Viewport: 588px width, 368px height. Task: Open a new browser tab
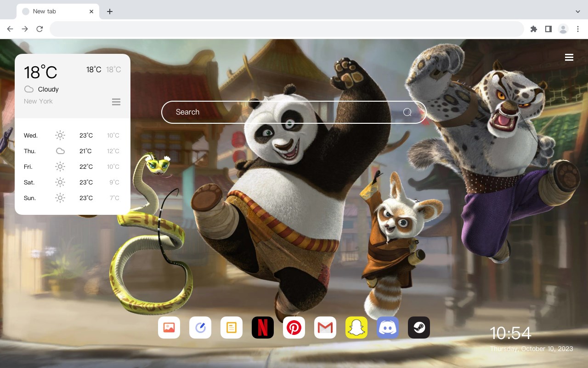pyautogui.click(x=109, y=11)
